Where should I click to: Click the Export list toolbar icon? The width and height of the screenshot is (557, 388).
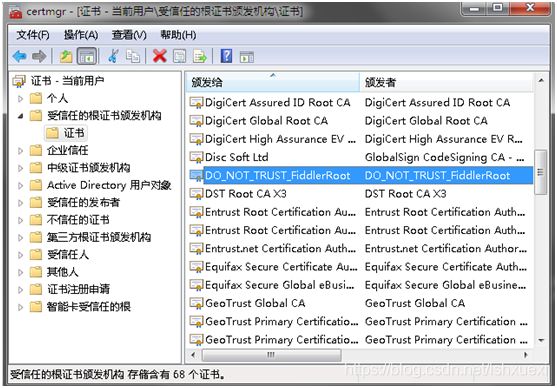pos(200,56)
